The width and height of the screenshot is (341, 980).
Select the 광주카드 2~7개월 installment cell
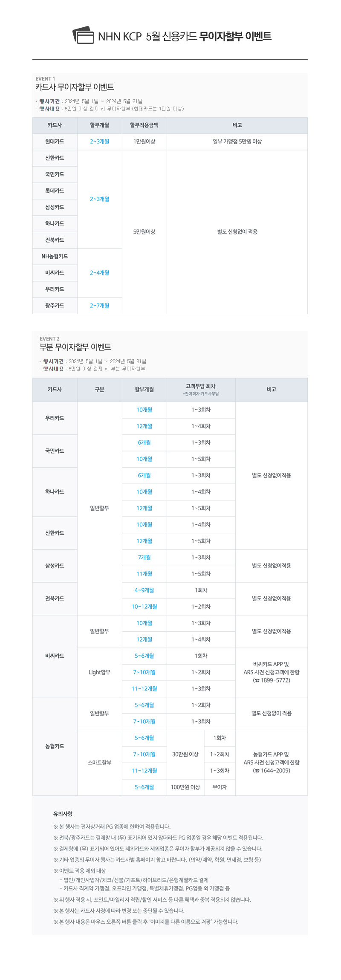[99, 306]
